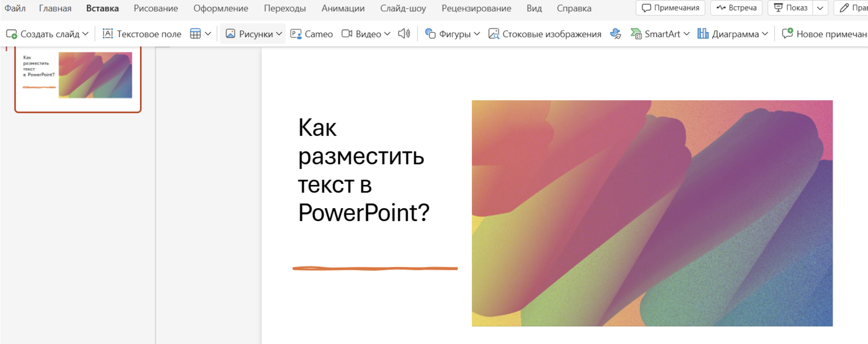Expand the Фигуры dropdown arrow

[x=477, y=34]
